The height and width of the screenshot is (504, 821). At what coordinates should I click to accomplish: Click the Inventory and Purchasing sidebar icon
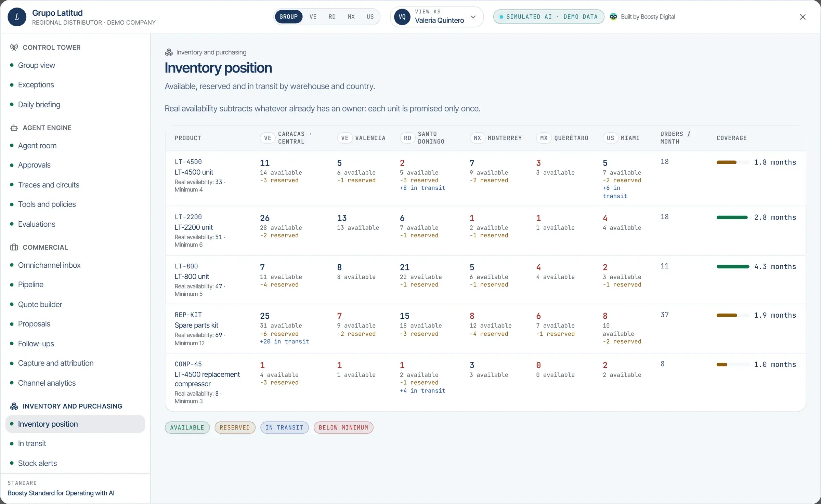pos(14,406)
